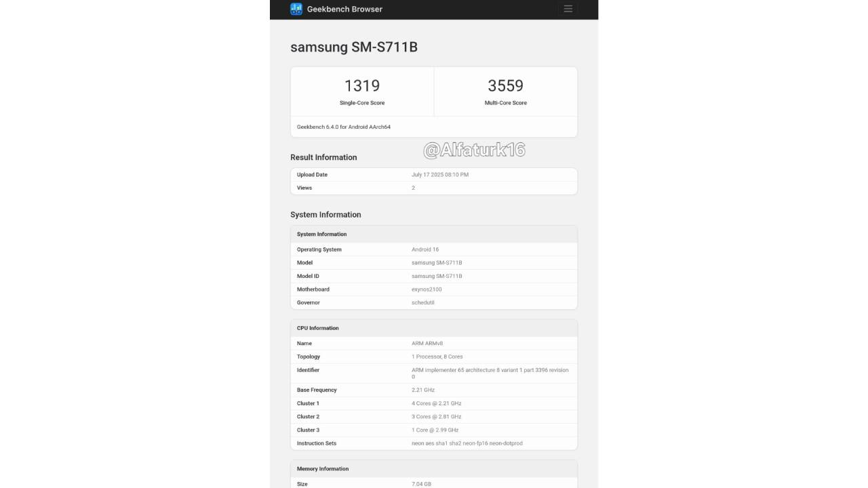Click the "Single-Core Score" label
The image size is (868, 488).
click(x=362, y=103)
